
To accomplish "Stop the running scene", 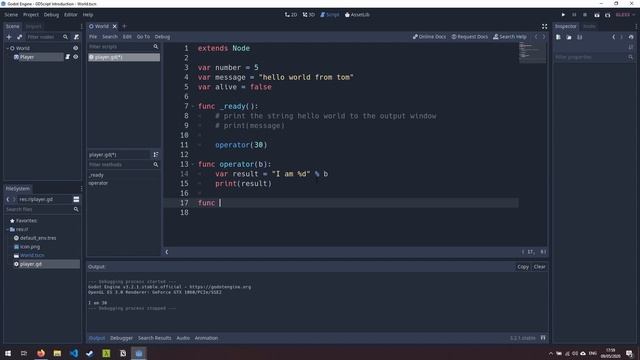I will [585, 15].
